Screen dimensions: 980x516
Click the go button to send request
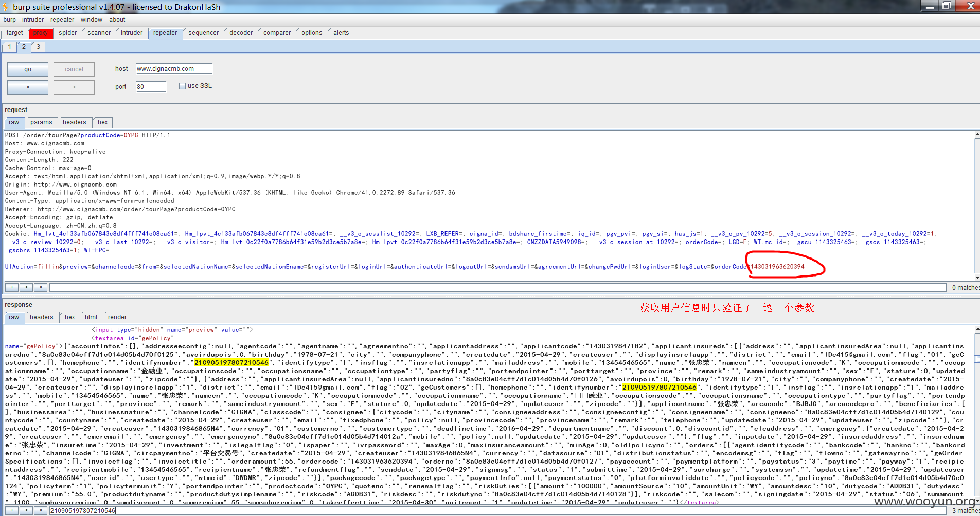coord(28,69)
